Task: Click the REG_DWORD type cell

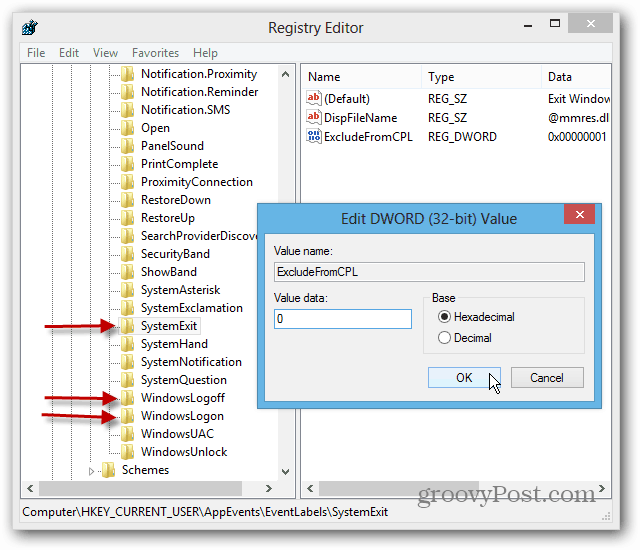Action: click(x=462, y=137)
